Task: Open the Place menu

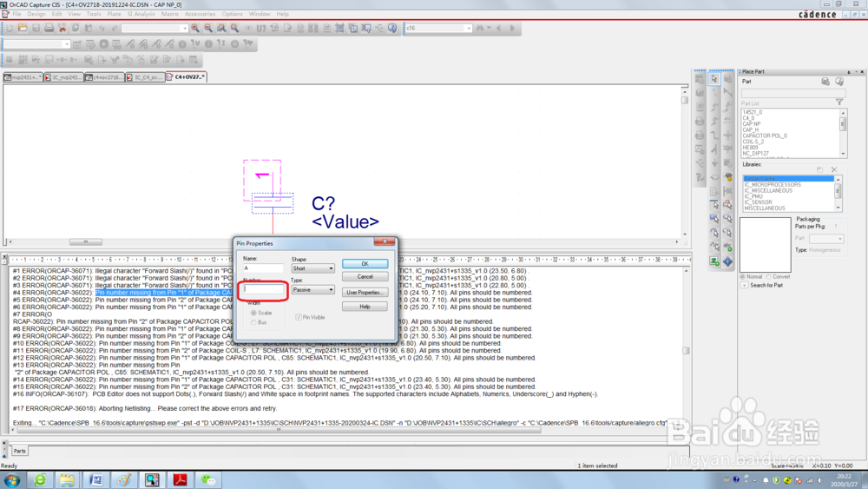Action: [114, 14]
